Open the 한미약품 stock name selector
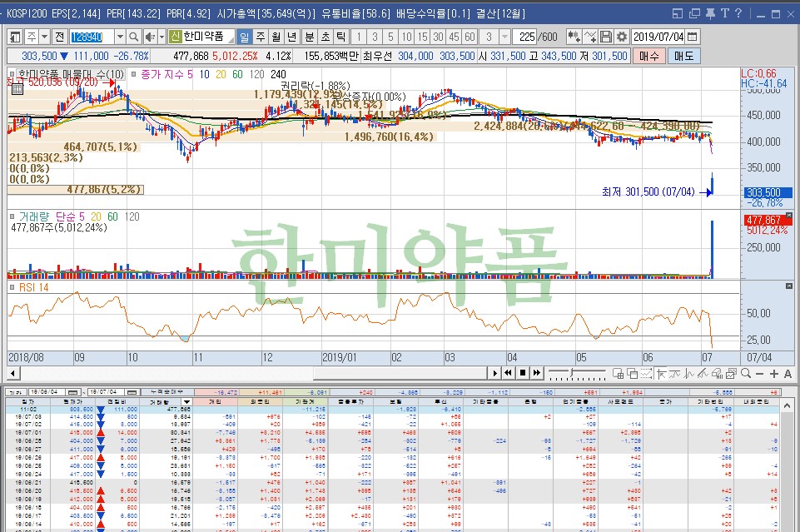The height and width of the screenshot is (532, 800). point(201,37)
